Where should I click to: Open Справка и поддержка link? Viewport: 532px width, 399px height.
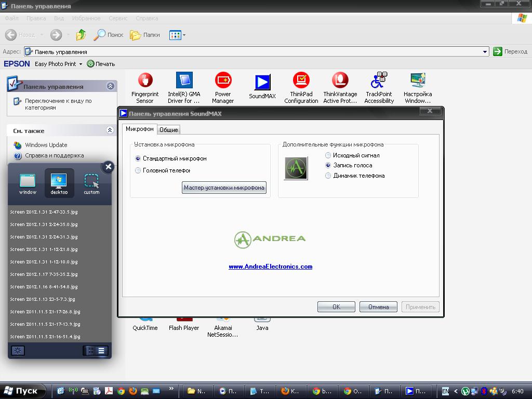54,155
